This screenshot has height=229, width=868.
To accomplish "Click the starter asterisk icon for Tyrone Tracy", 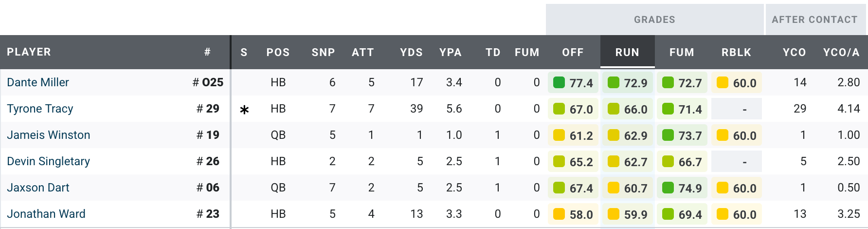I will 244,110.
